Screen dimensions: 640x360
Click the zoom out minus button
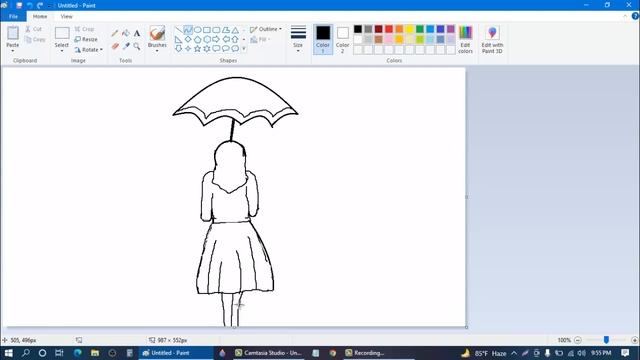[578, 340]
